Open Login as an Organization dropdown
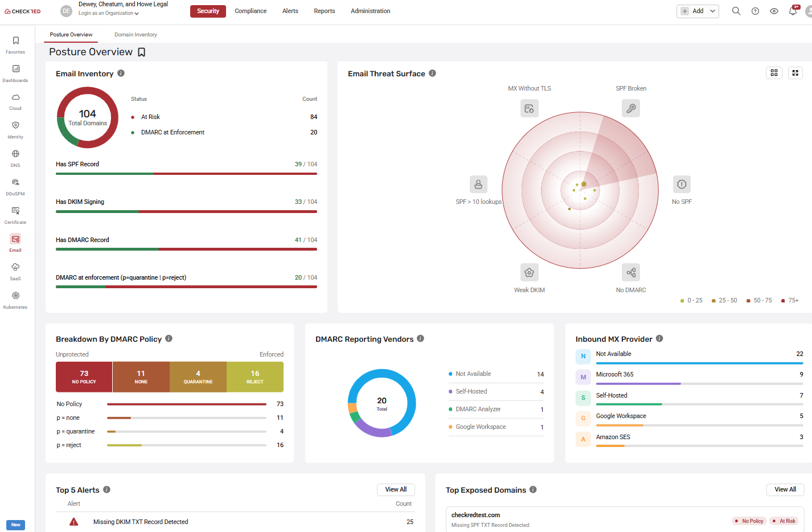 tap(109, 13)
